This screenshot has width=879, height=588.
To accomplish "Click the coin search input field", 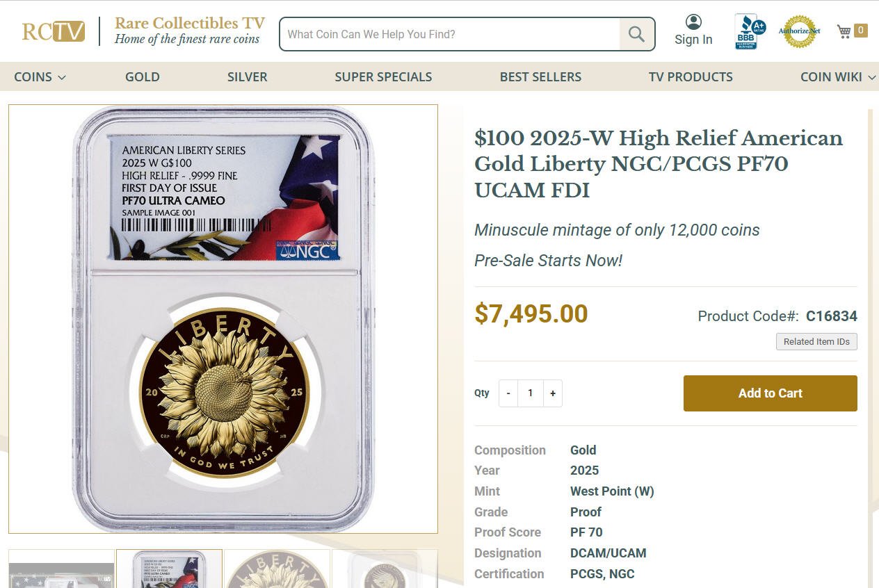I will (450, 34).
